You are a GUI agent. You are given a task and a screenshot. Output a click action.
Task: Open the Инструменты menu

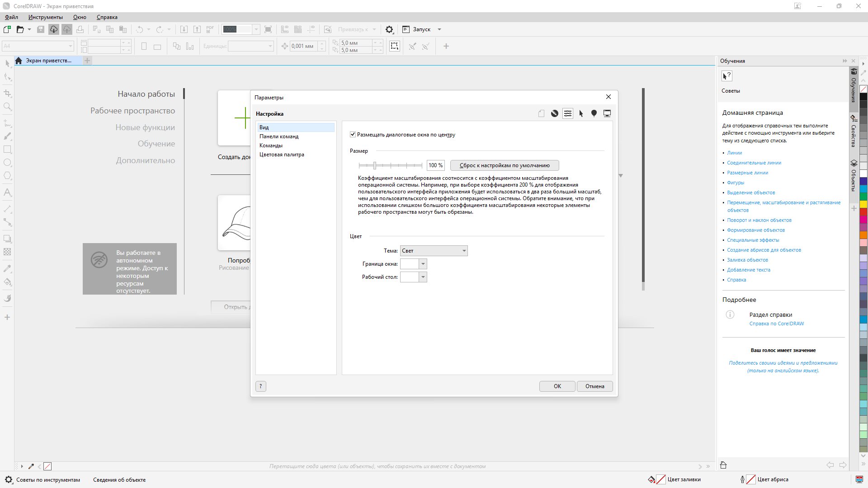[45, 17]
